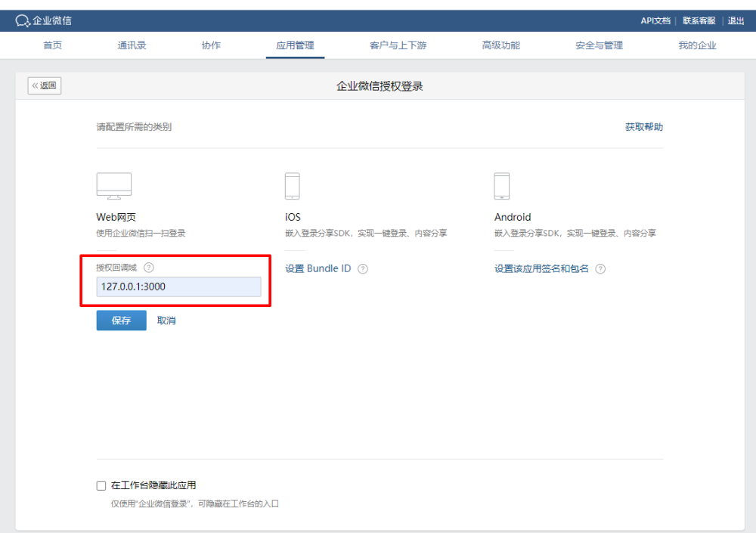Check 在工作台隐藏此应用 checkbox
Image resolution: width=756 pixels, height=533 pixels.
[101, 485]
